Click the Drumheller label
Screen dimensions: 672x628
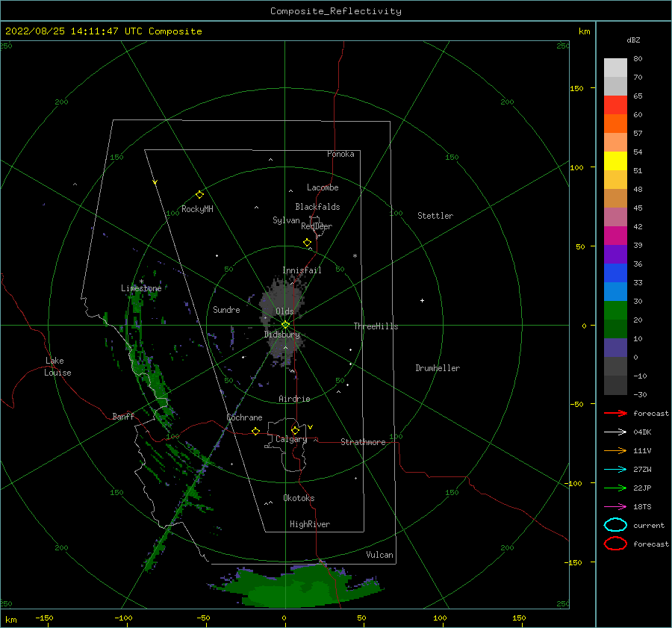point(438,368)
